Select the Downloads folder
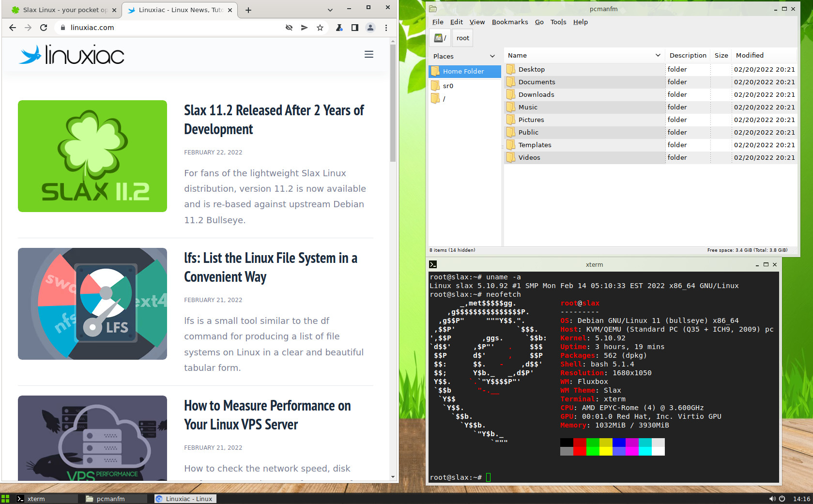The height and width of the screenshot is (504, 813). pos(650,94)
